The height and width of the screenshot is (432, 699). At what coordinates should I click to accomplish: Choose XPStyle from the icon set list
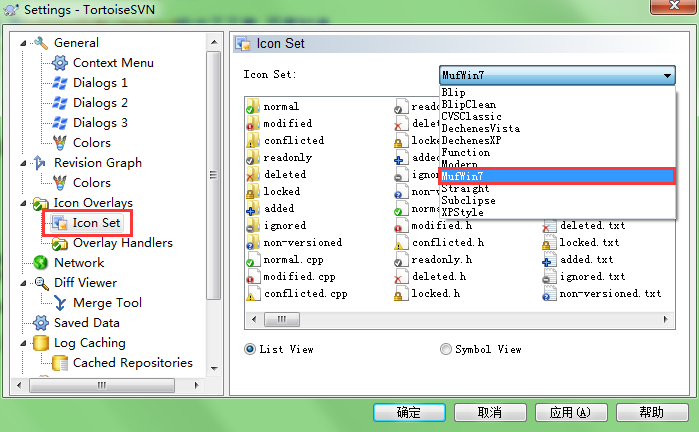(557, 213)
